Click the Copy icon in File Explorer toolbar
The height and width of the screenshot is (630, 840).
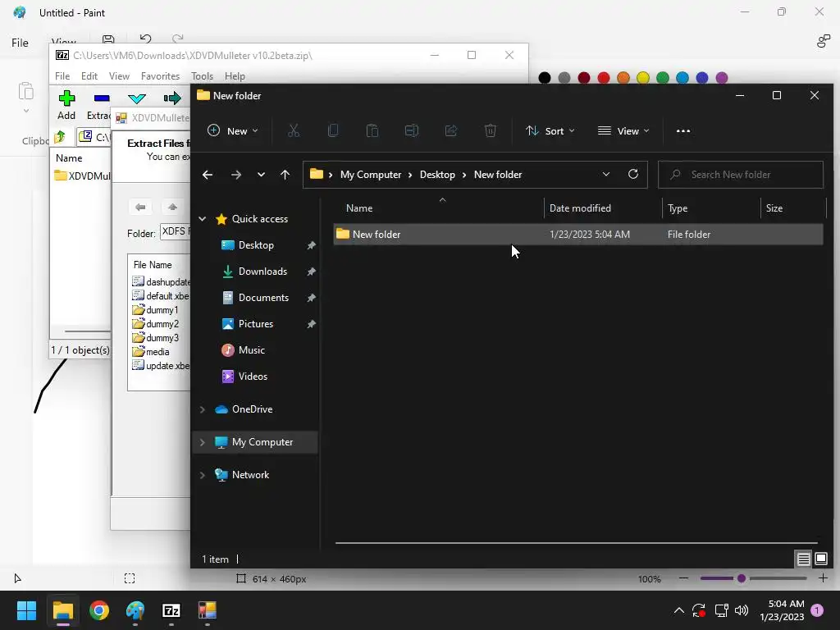(x=333, y=130)
